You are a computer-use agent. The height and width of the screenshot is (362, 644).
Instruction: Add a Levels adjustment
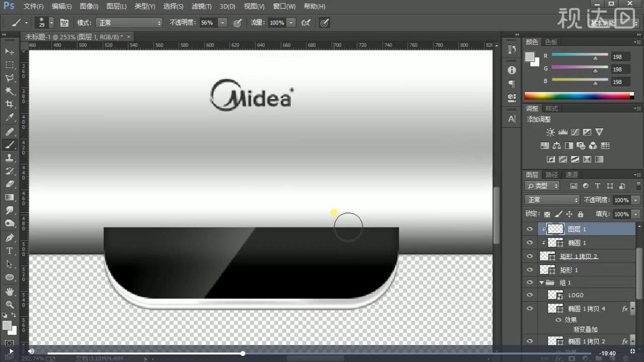click(x=562, y=132)
